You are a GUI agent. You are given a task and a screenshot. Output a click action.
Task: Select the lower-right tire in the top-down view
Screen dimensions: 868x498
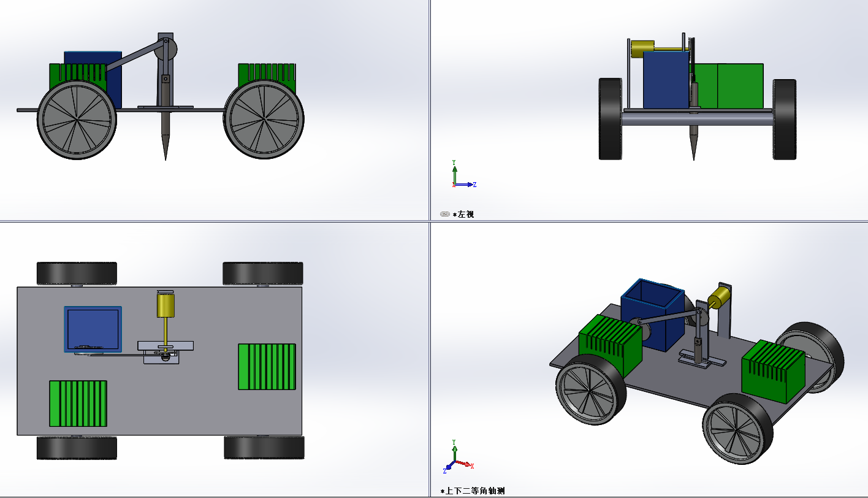pyautogui.click(x=264, y=448)
